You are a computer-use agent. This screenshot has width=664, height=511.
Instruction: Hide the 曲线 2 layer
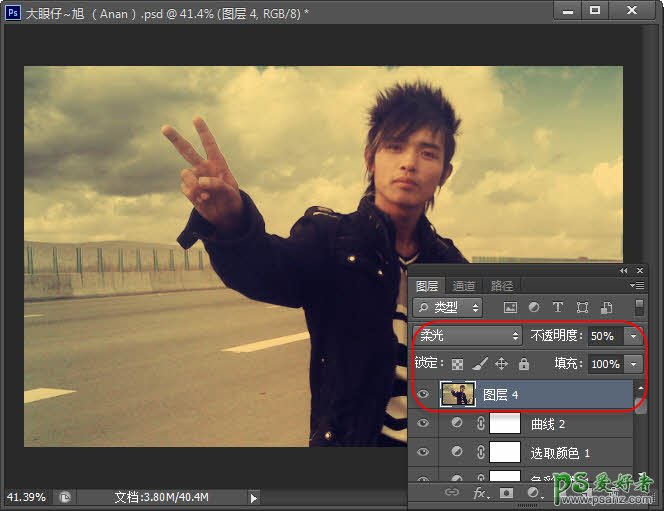pyautogui.click(x=423, y=424)
